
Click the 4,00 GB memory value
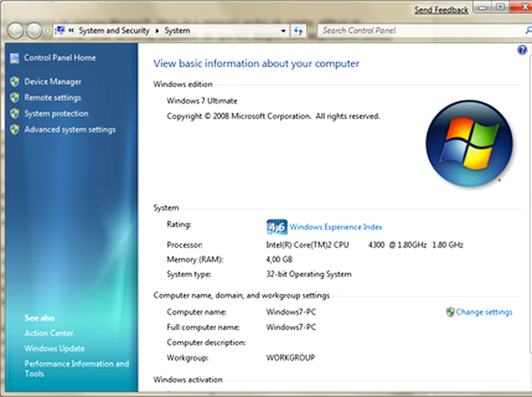pos(279,259)
